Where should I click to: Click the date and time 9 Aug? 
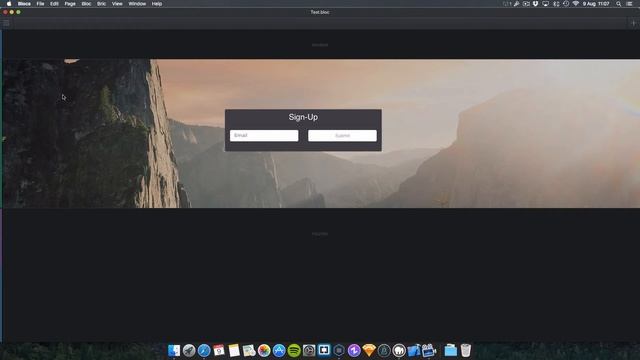tap(596, 4)
